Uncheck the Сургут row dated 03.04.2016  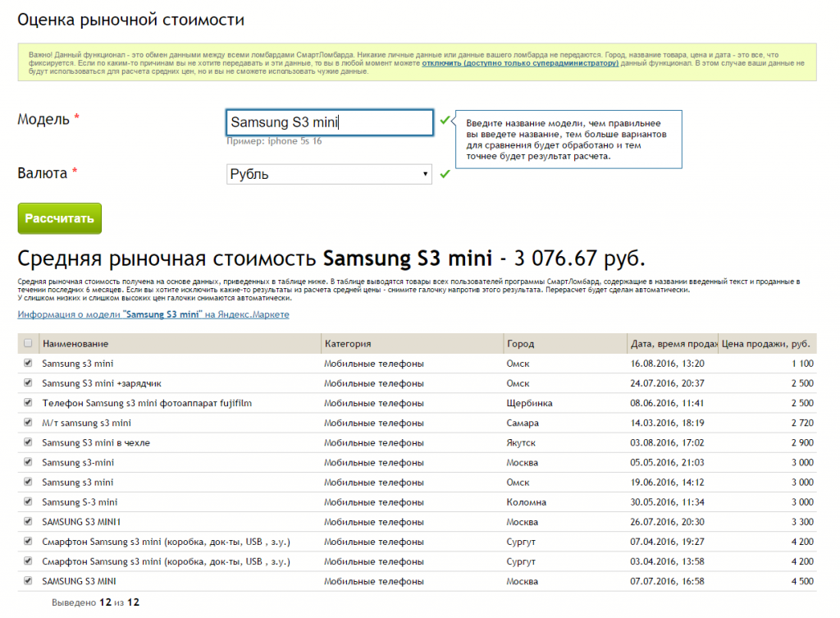coord(28,561)
